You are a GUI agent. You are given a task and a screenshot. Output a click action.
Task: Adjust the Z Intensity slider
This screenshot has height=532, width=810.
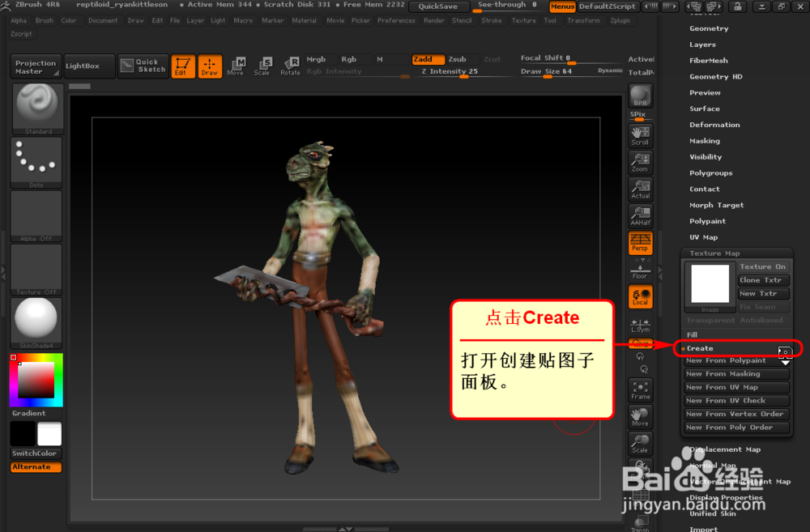(x=463, y=72)
